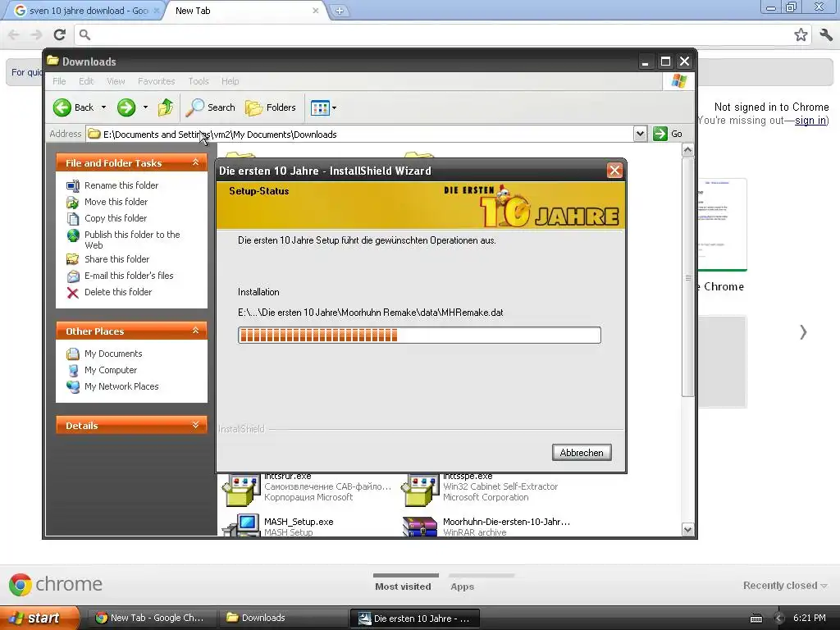Open Recently closed dropdown in Chrome
Screen dimensions: 840x630
(x=785, y=586)
